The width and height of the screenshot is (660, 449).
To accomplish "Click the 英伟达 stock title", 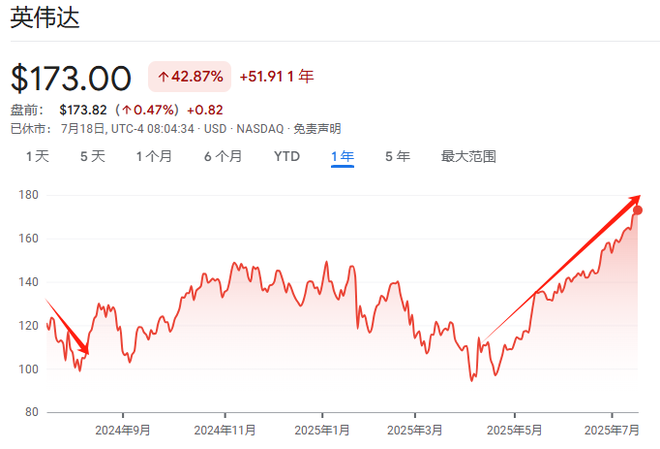I will [x=45, y=19].
